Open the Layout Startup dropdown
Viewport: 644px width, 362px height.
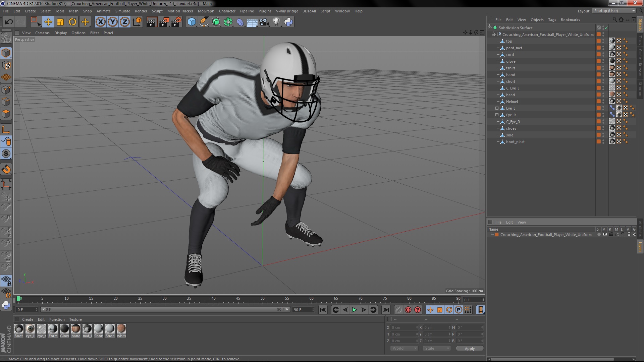(614, 11)
